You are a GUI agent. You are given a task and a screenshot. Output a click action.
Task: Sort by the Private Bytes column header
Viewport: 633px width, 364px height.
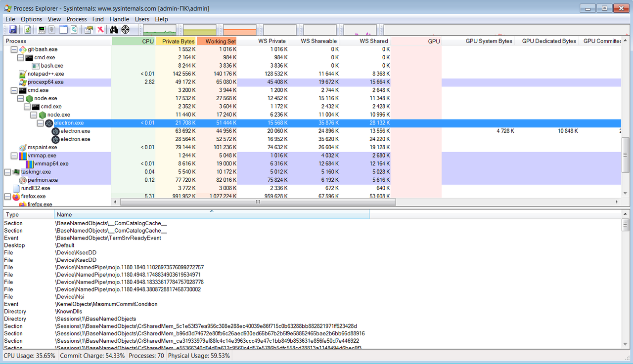[176, 41]
